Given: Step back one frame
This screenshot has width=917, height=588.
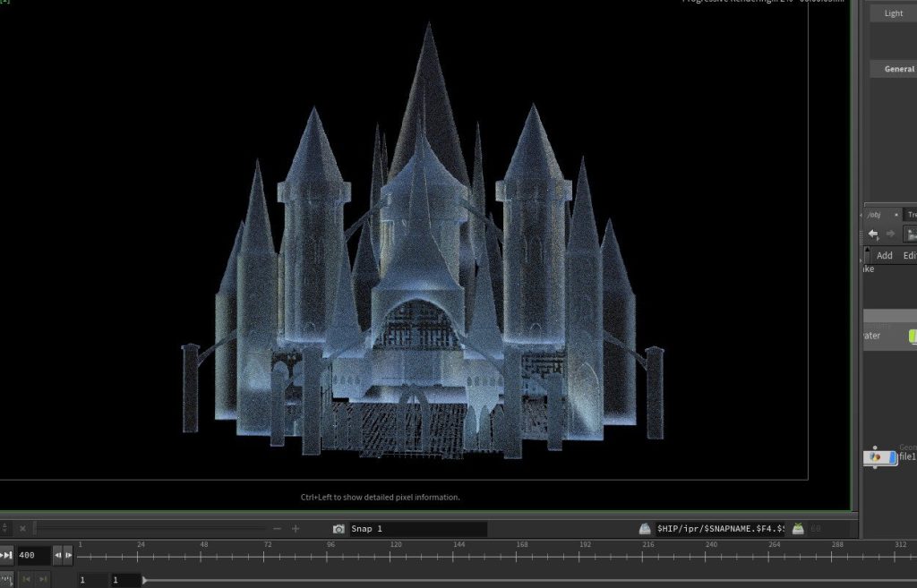Looking at the screenshot, I should tap(57, 555).
